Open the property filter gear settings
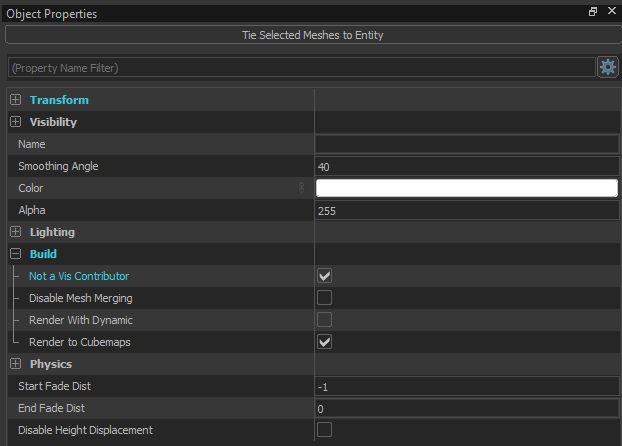This screenshot has width=622, height=446. pos(607,67)
